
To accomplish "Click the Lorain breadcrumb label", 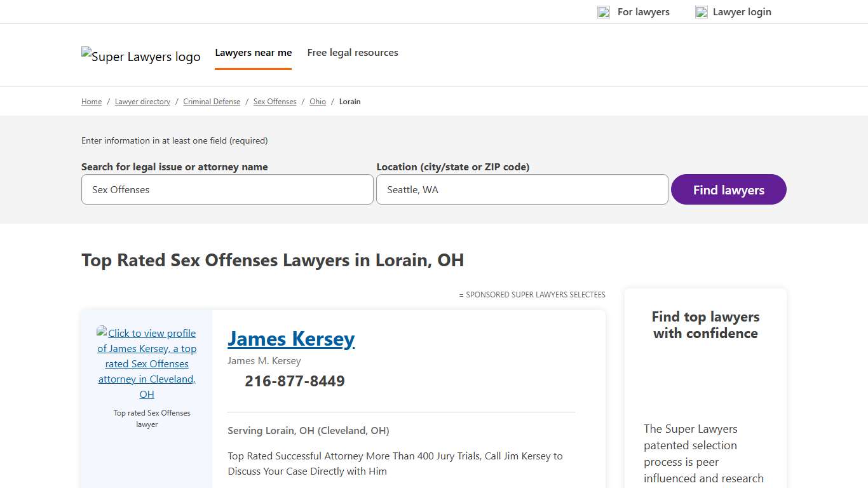I will [349, 101].
